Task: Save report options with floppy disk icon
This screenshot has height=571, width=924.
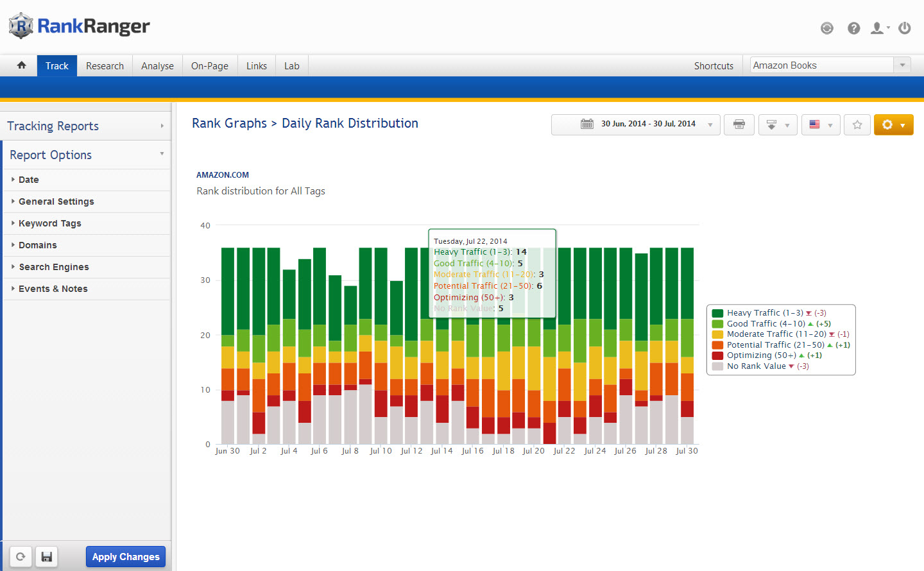Action: (x=46, y=556)
